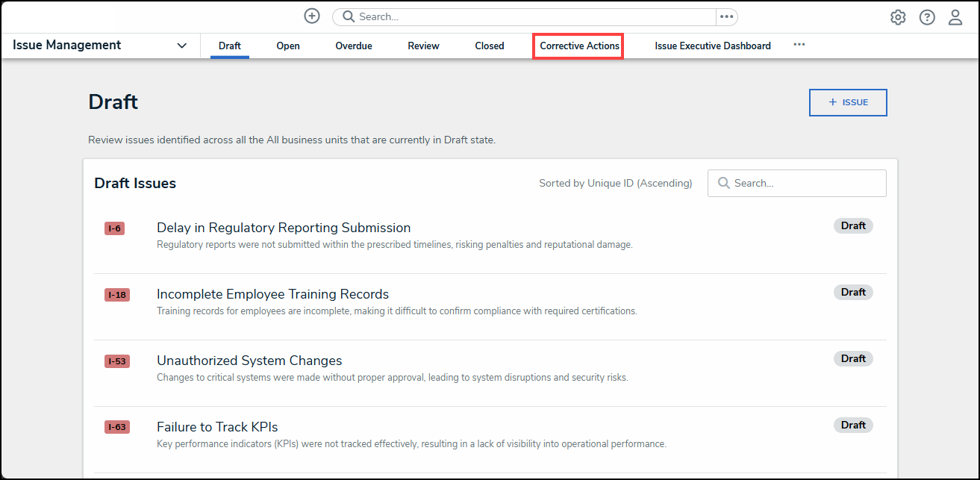Go to the Issue Executive Dashboard tab
The width and height of the screenshot is (980, 480).
pos(713,46)
